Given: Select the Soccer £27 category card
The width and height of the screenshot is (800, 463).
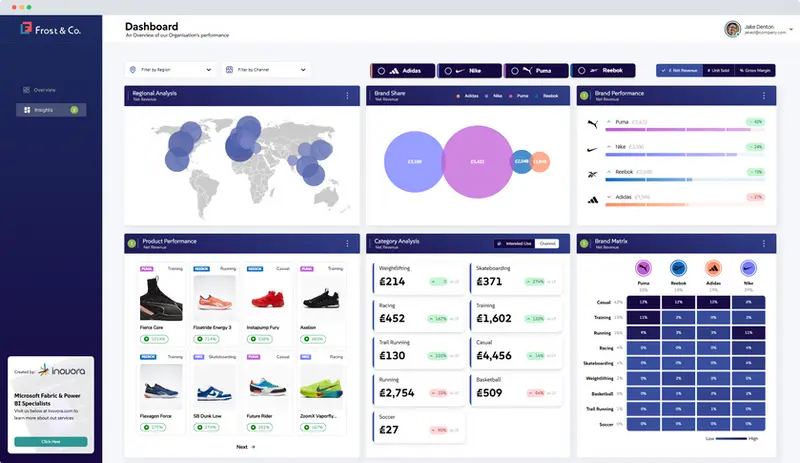Looking at the screenshot, I should coord(418,426).
